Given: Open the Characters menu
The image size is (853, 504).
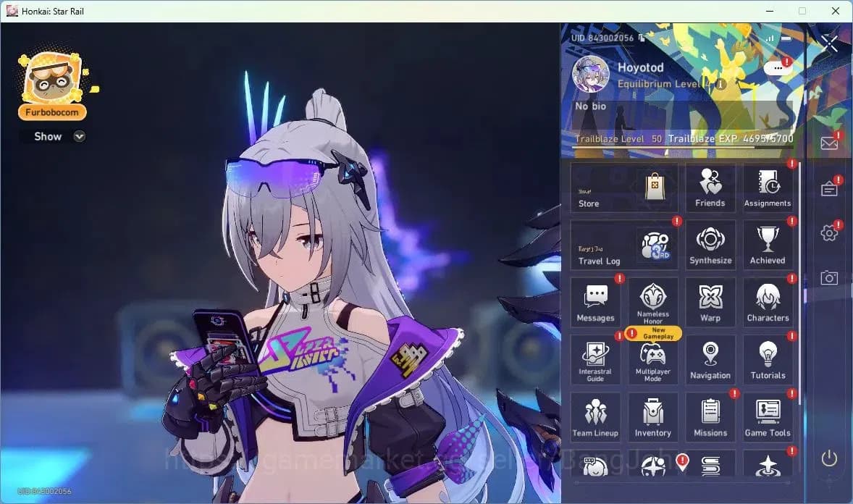Looking at the screenshot, I should coord(767,303).
